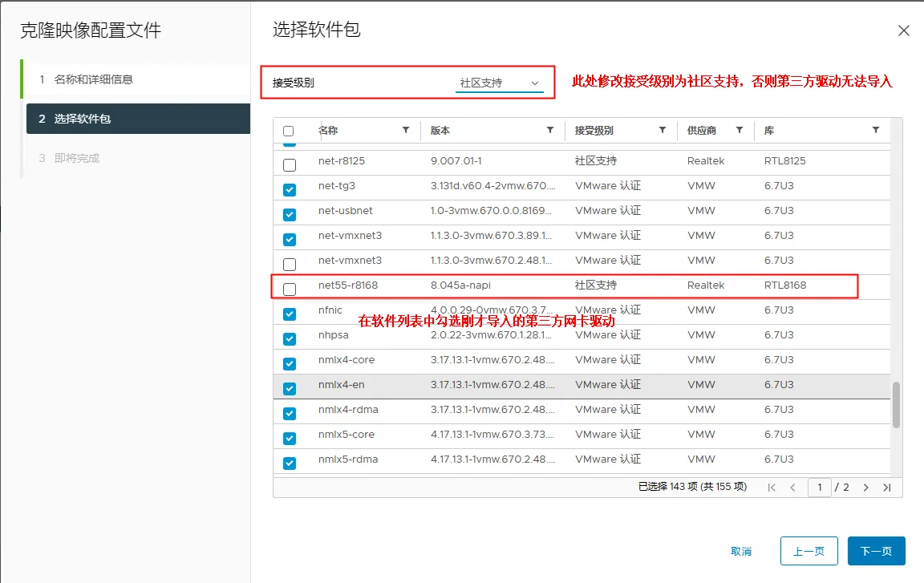Open the filter for 版本 column
The width and height of the screenshot is (924, 583).
point(550,130)
